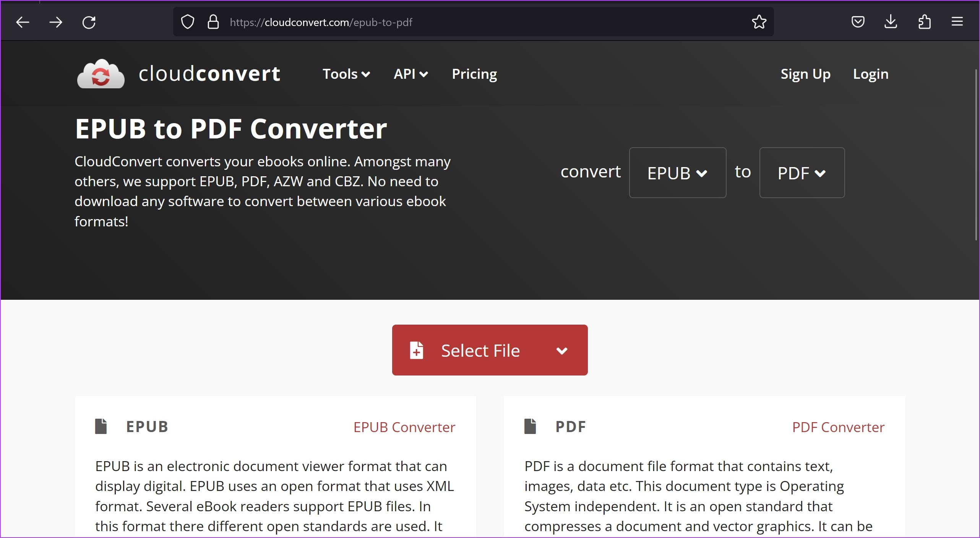980x538 pixels.
Task: Bookmark the page with the star icon
Action: click(759, 22)
